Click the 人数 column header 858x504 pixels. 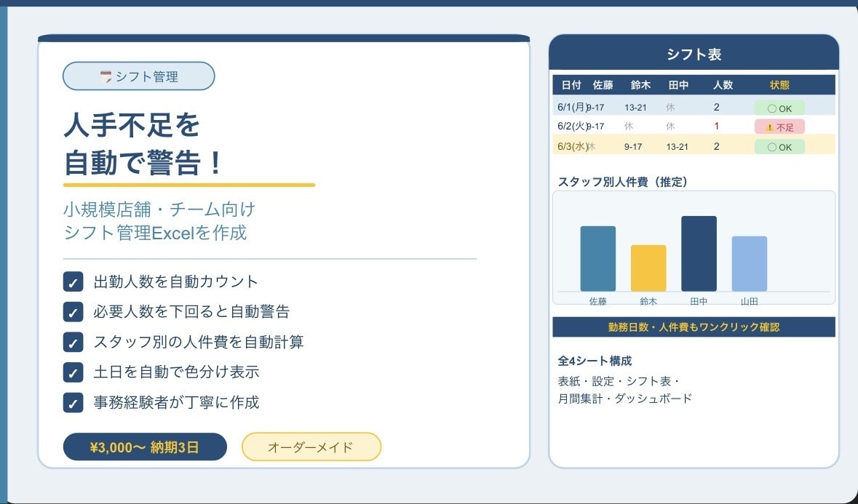(723, 85)
